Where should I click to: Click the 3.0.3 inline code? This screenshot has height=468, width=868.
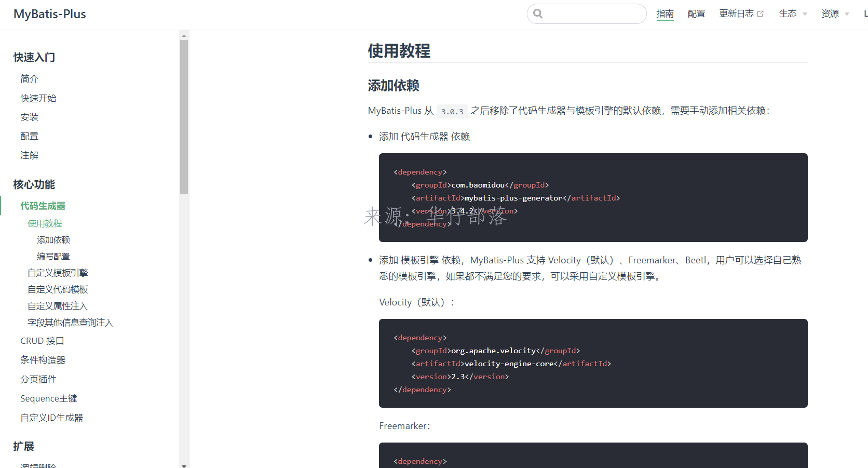coord(452,111)
